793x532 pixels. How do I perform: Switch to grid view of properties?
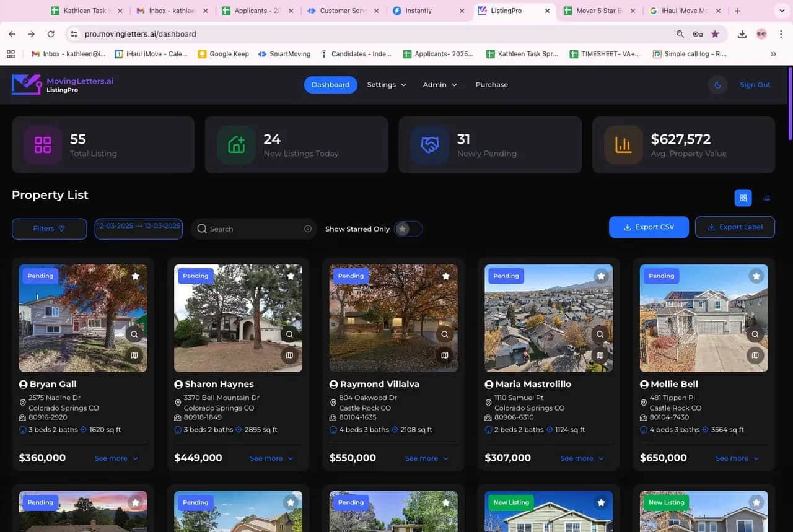pos(743,198)
